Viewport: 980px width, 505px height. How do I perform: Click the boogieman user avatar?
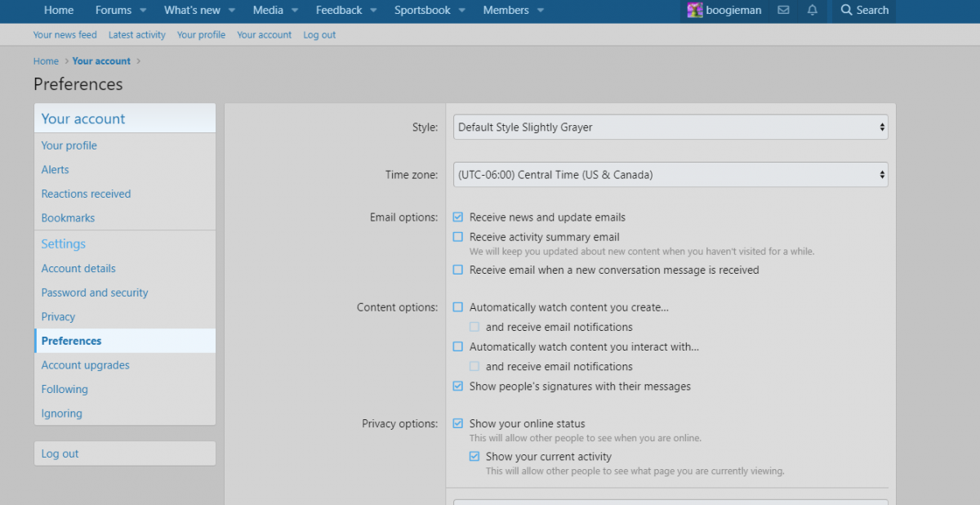click(x=694, y=11)
